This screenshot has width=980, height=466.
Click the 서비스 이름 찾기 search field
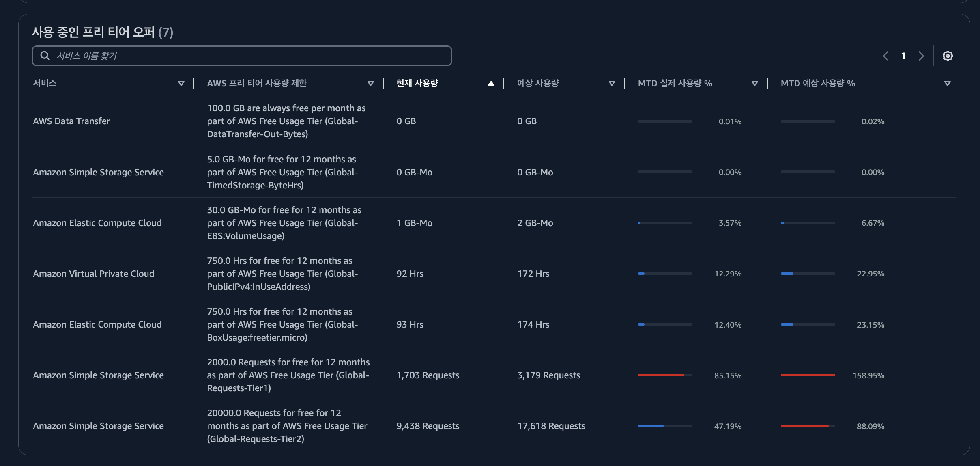(242, 56)
